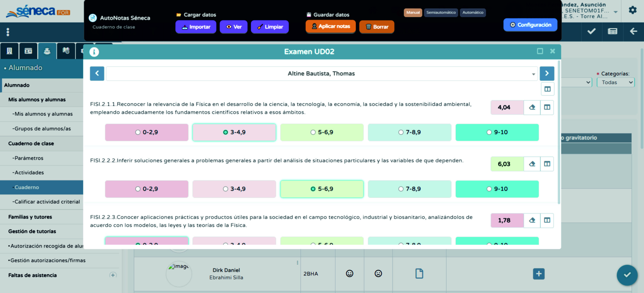Open the student name dropdown Altine Bautista

[x=321, y=74]
